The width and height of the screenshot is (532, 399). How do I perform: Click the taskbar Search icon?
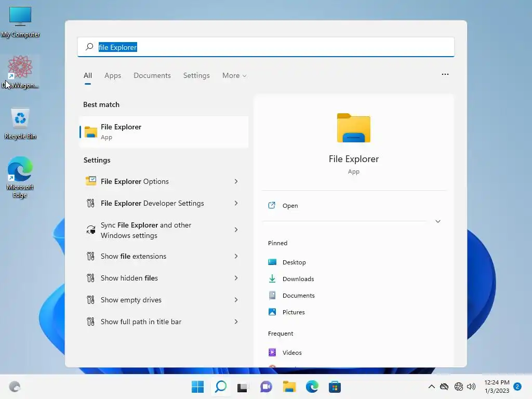click(x=220, y=387)
